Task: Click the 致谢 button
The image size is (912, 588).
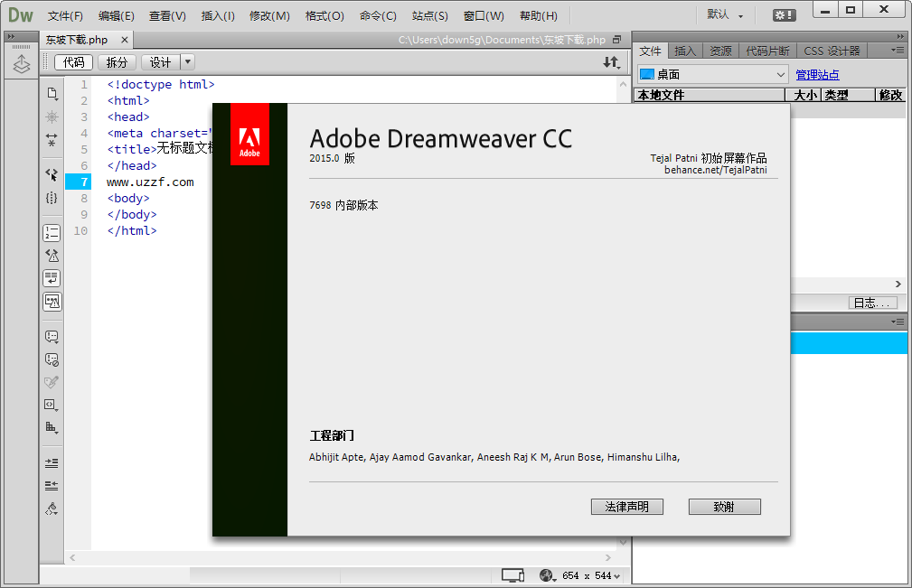Action: point(724,507)
